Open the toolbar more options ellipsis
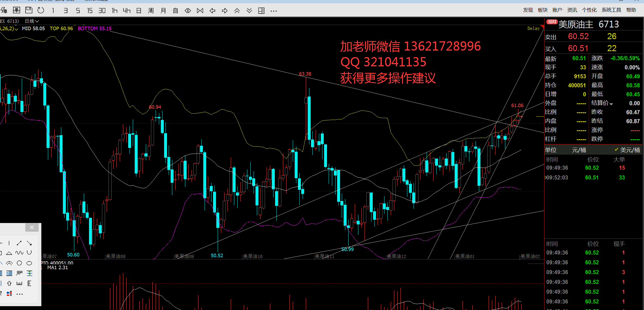644x310 pixels. click(x=274, y=11)
